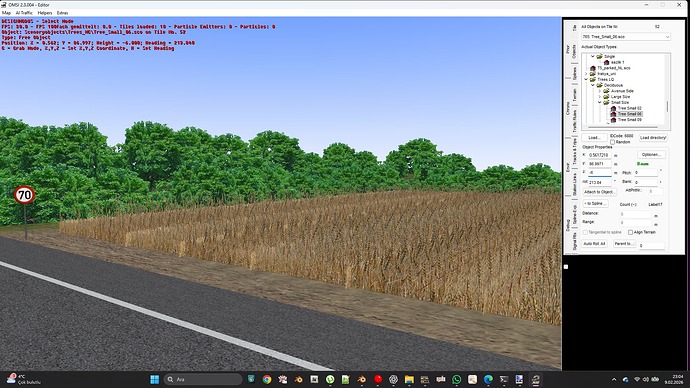Collapse the Single folder in tree
The height and width of the screenshot is (388, 690).
[593, 56]
